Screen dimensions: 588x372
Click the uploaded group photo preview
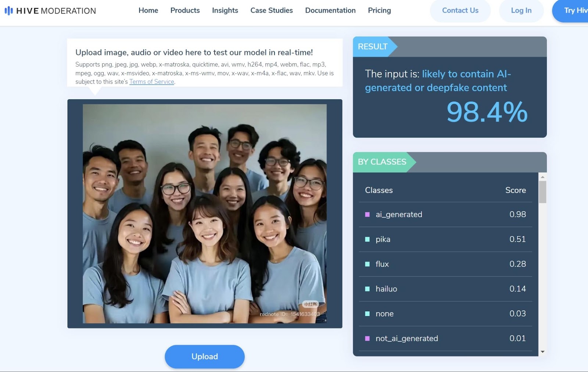204,214
